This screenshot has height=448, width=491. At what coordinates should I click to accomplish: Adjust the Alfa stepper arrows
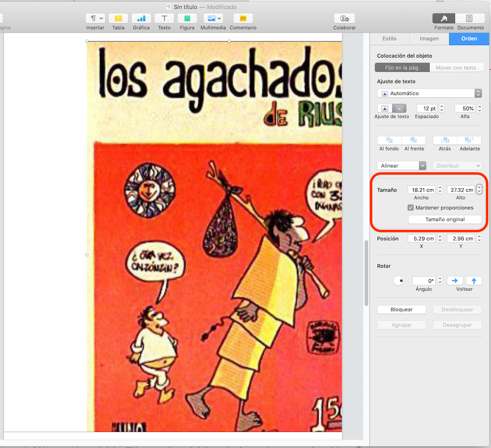tap(479, 108)
